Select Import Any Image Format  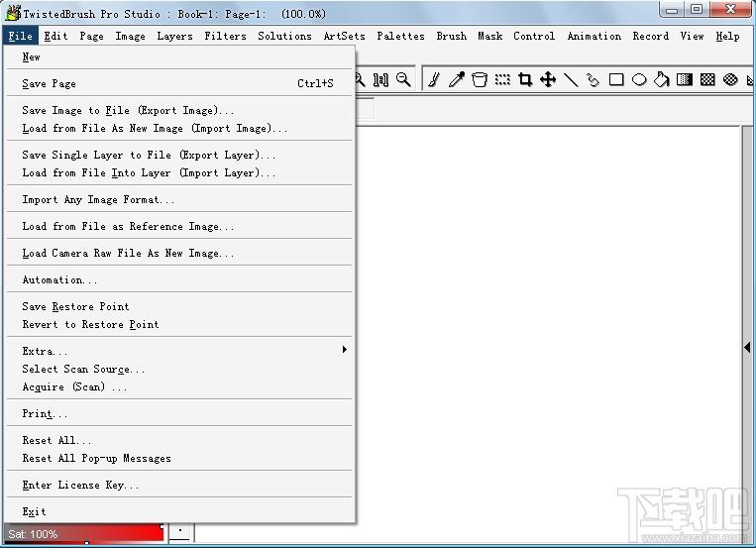[x=179, y=200]
